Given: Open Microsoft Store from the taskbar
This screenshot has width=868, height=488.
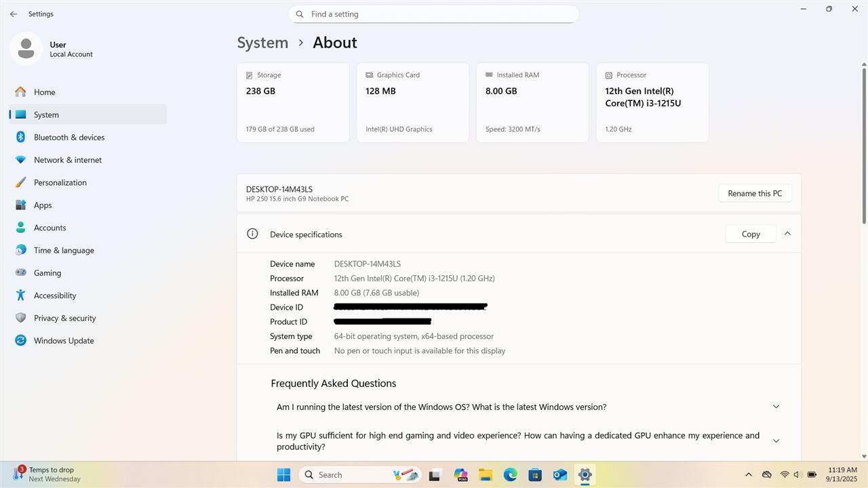Looking at the screenshot, I should click(x=535, y=474).
